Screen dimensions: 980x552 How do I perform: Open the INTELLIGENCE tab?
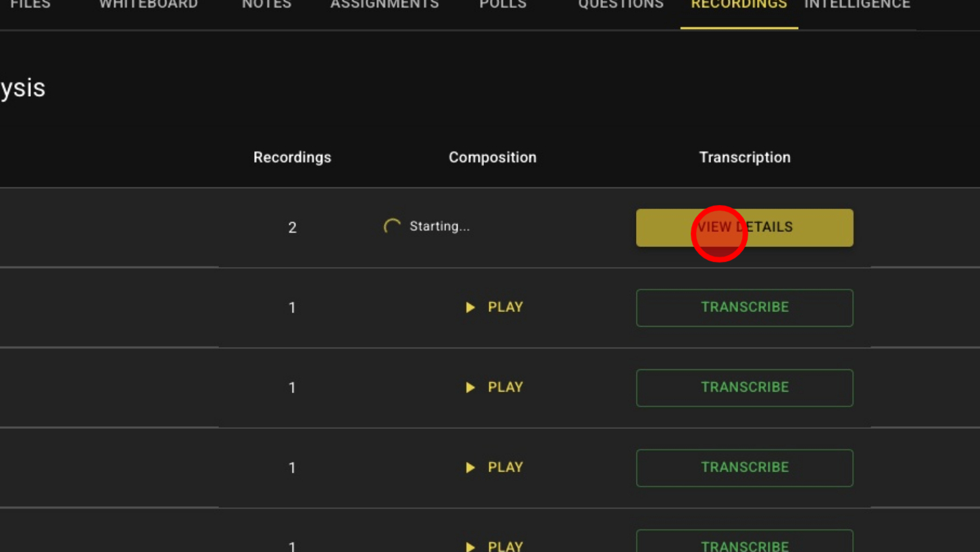(x=857, y=5)
